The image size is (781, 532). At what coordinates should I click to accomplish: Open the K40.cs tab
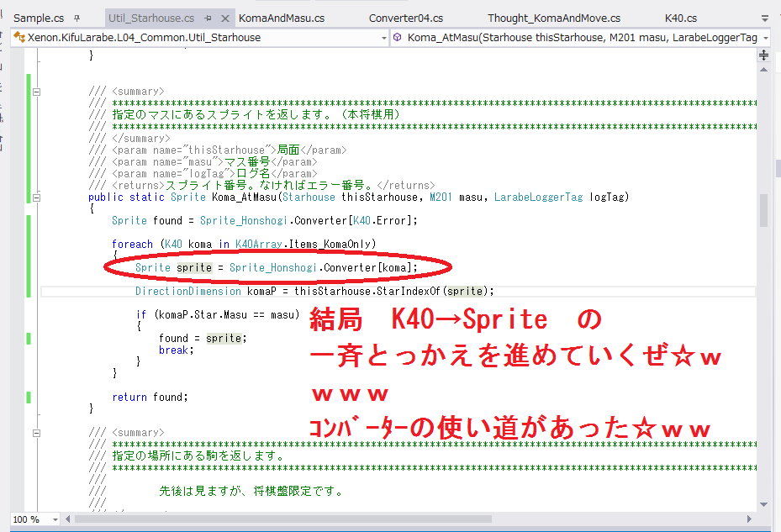[680, 18]
